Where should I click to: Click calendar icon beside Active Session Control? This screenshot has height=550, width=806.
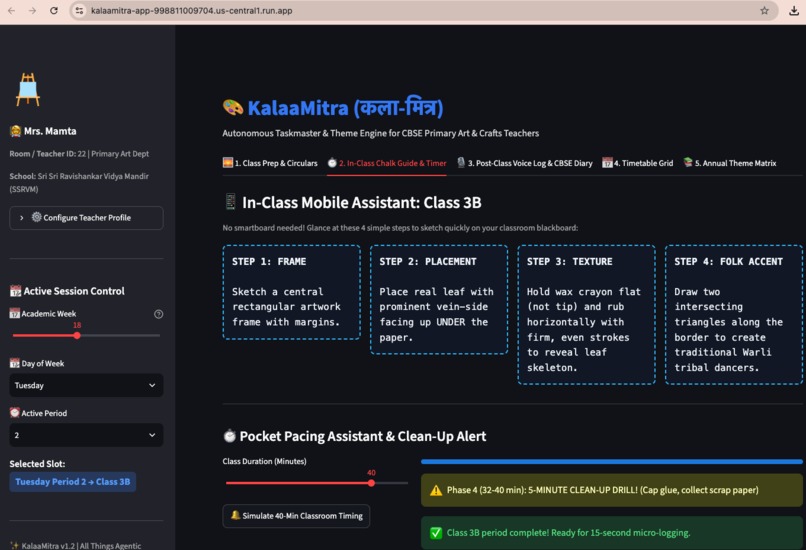(x=15, y=291)
